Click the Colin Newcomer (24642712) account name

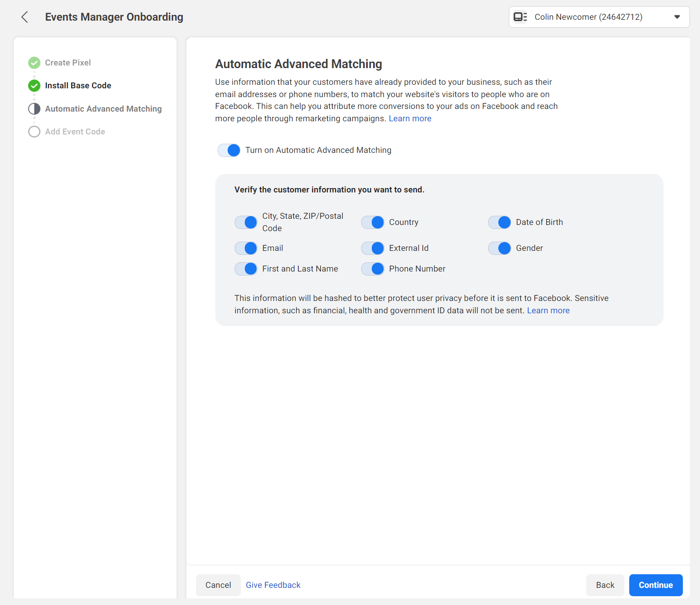click(x=588, y=17)
